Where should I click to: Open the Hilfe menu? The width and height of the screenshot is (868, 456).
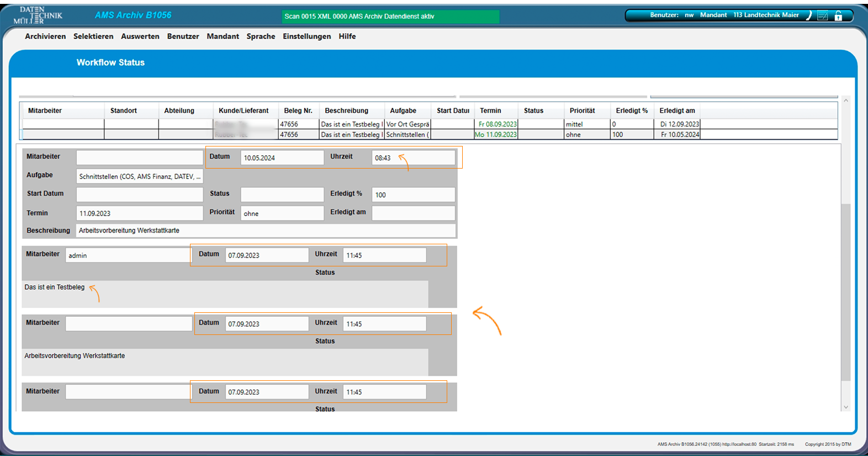(x=347, y=36)
